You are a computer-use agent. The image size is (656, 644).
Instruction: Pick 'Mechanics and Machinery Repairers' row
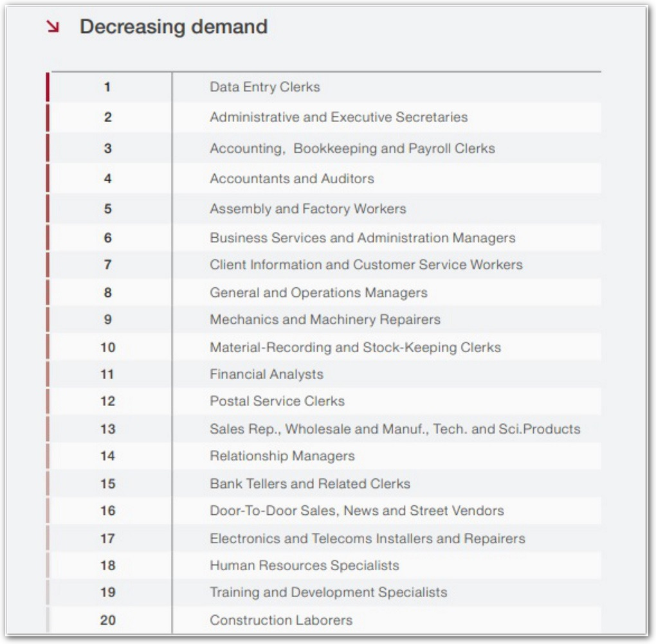pos(325,319)
